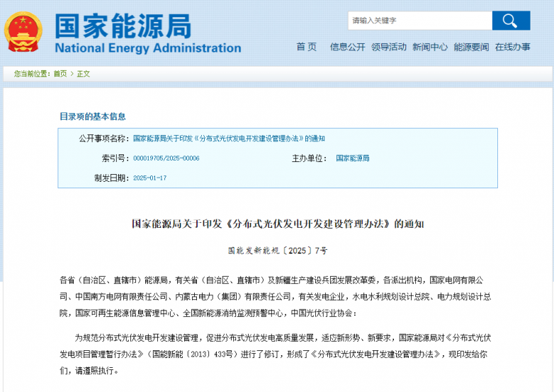The image size is (554, 392).
Task: Click document number 国能发新能规〔2025〕7号
Action: pyautogui.click(x=277, y=250)
